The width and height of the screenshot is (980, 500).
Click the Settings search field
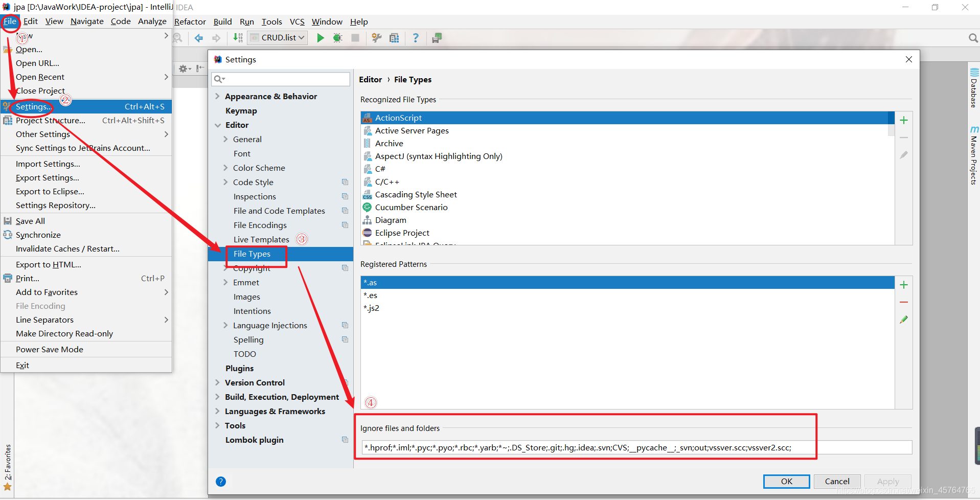(281, 79)
